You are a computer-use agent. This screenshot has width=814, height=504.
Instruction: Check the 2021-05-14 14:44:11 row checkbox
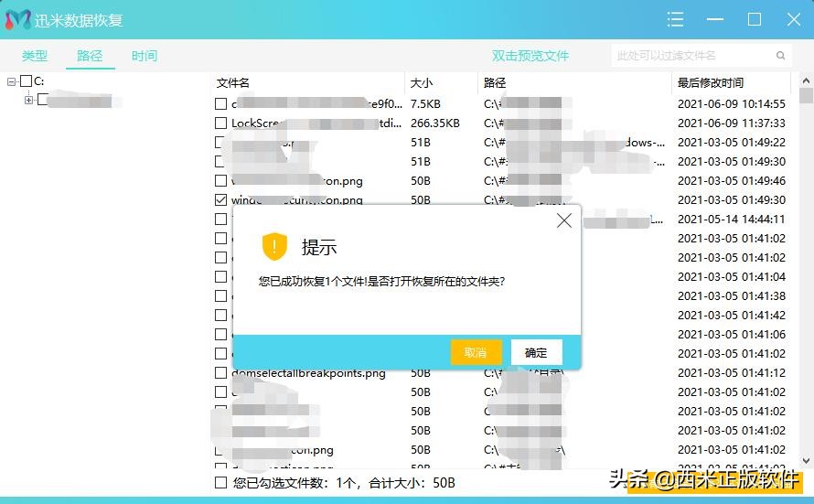[x=220, y=219]
